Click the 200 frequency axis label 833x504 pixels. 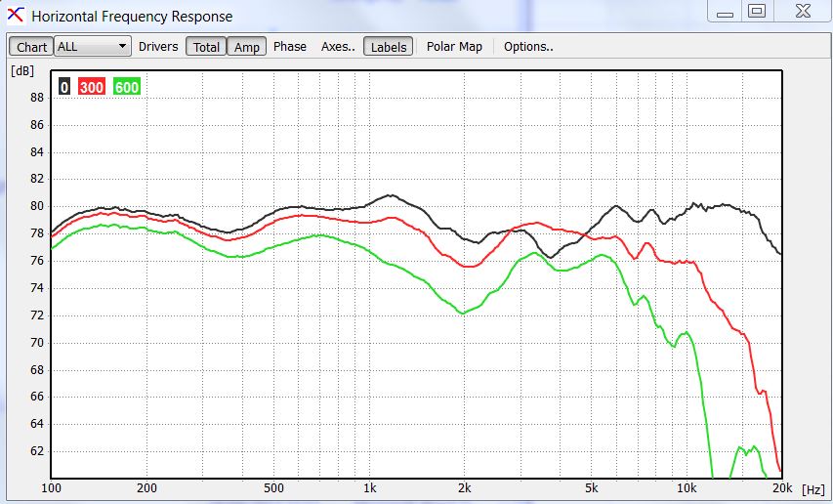(x=146, y=488)
